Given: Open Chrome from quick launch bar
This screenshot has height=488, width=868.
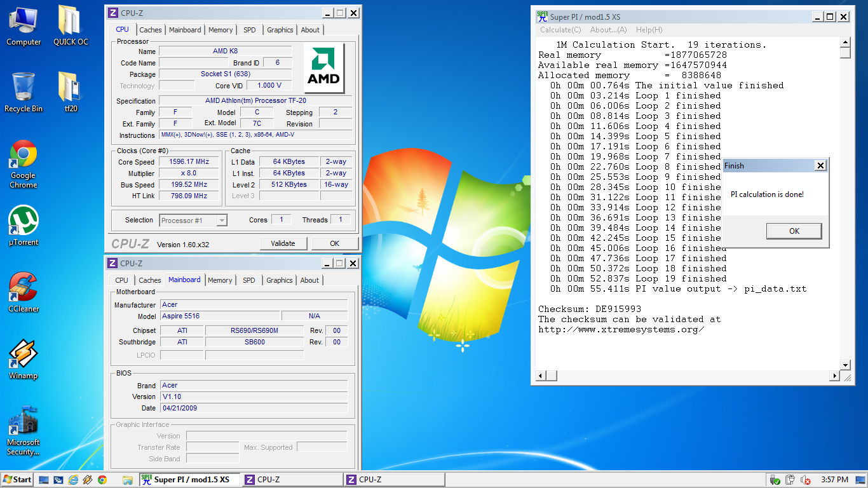Looking at the screenshot, I should coord(102,480).
